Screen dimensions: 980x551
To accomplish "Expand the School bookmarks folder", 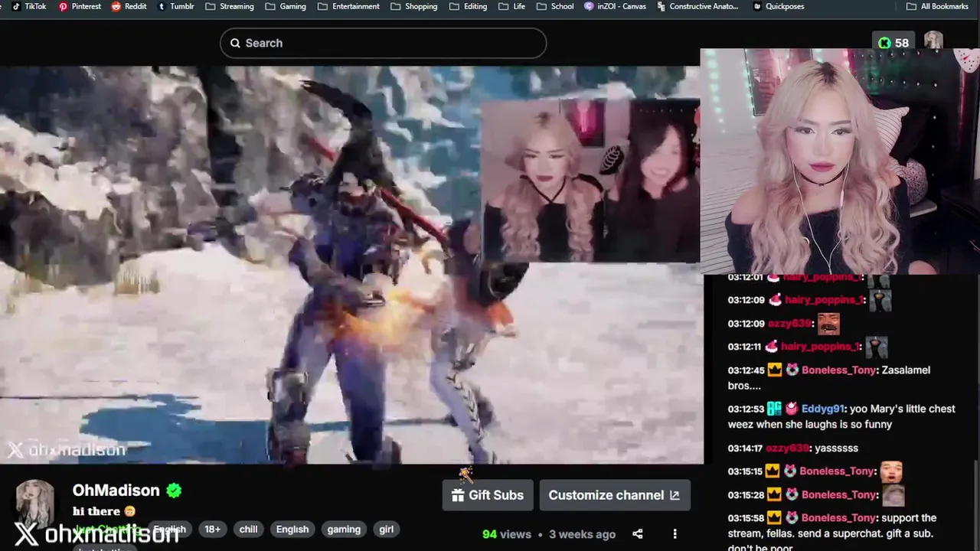I will 555,6.
